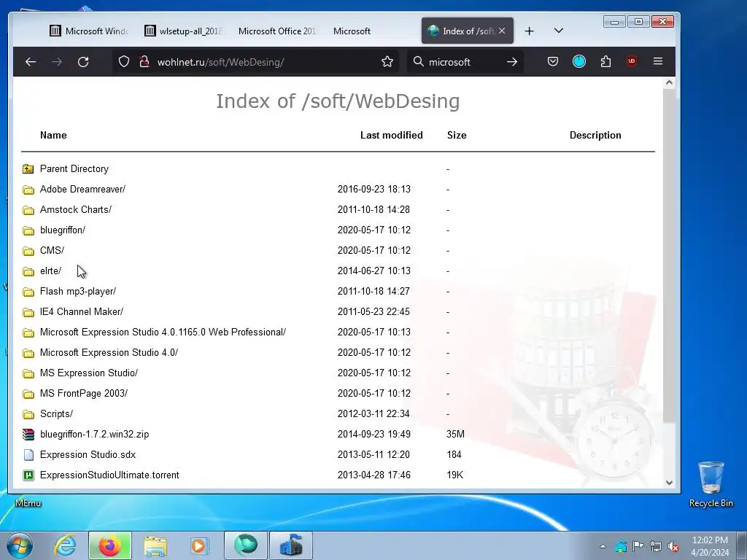Click the page scrollbar up arrow
747x560 pixels.
point(669,83)
